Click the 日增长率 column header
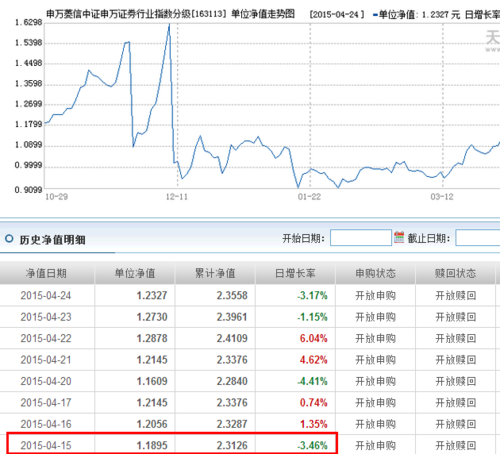The height and width of the screenshot is (454, 500). pyautogui.click(x=295, y=273)
